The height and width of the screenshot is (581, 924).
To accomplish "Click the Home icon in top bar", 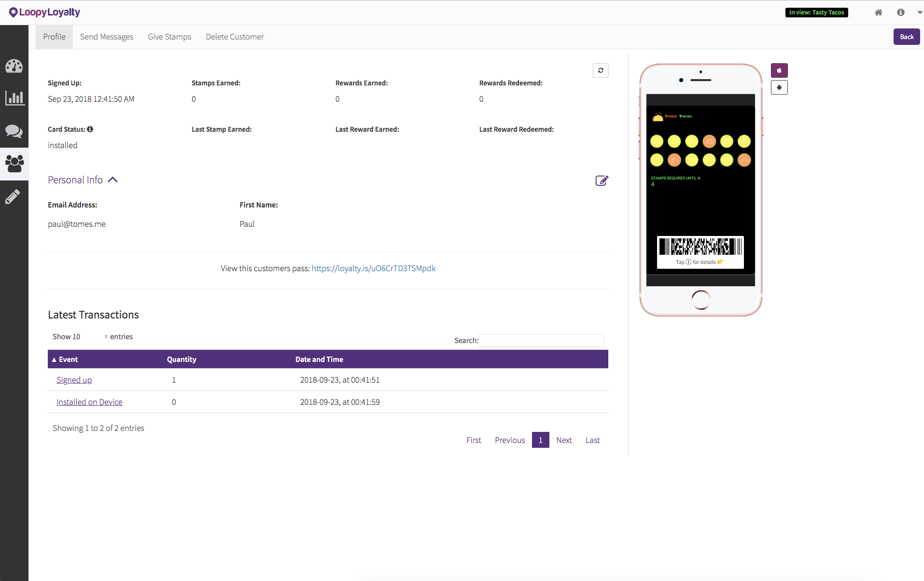I will 879,12.
